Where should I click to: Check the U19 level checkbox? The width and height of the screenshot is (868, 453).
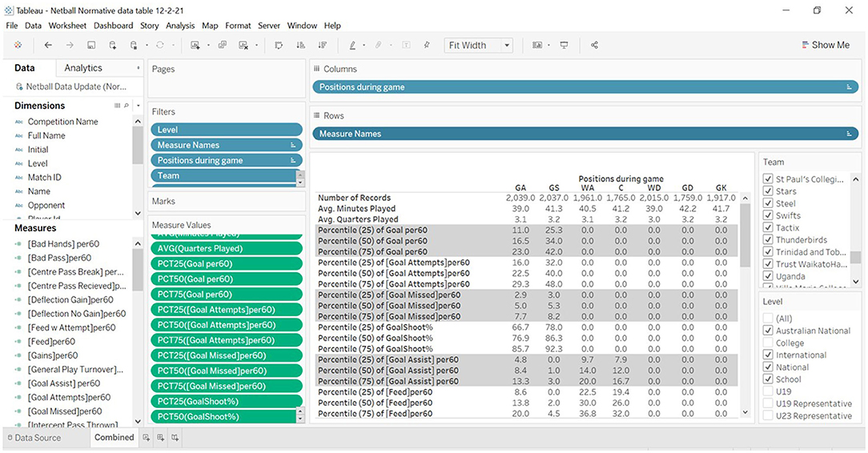pyautogui.click(x=768, y=391)
